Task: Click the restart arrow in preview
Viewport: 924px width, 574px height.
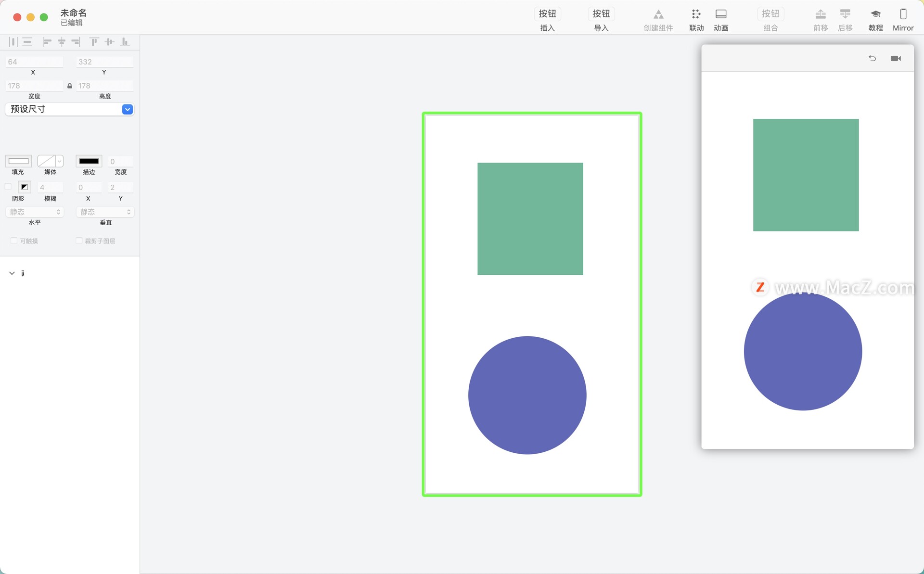Action: [872, 58]
